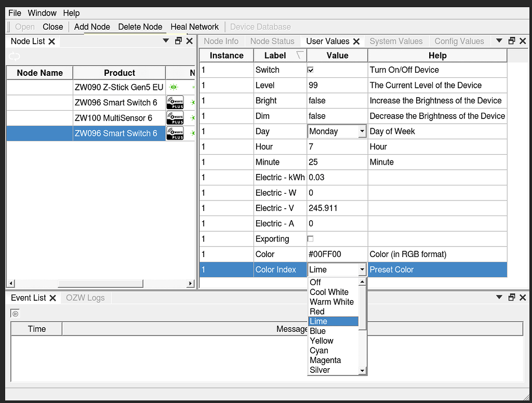Click the undock icon on the User Values panel
Image resolution: width=532 pixels, height=403 pixels.
[511, 41]
